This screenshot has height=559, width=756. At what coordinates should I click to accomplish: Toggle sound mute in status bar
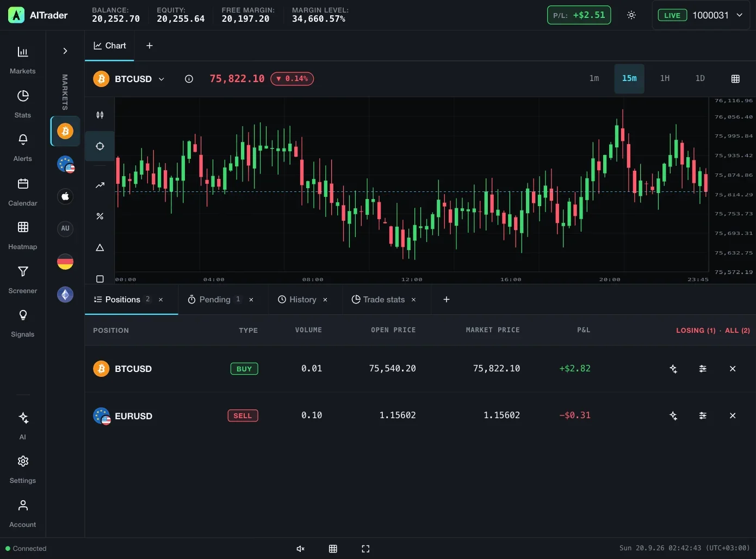coord(300,549)
